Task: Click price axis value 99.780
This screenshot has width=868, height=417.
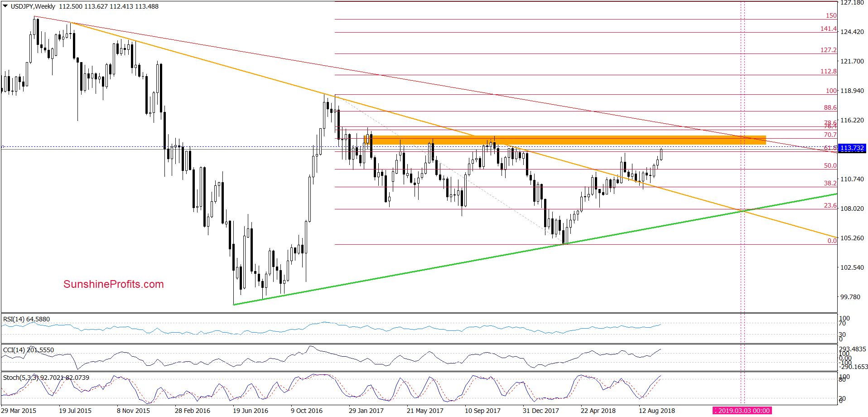Action: (850, 297)
